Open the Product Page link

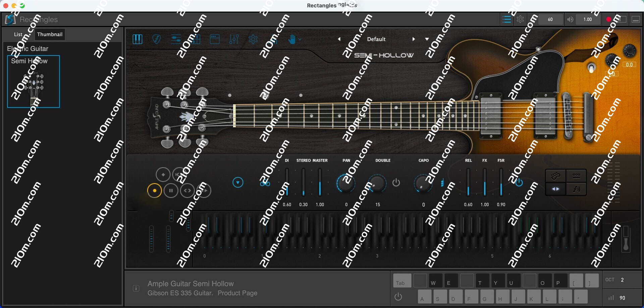tap(237, 293)
